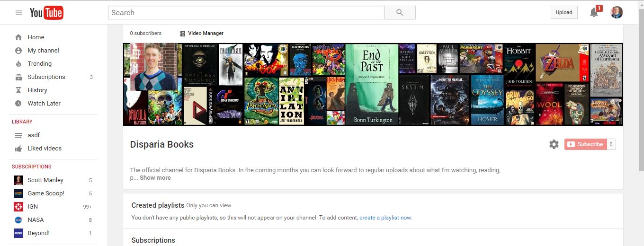Open Watch Later list
This screenshot has height=246, width=644.
coord(44,104)
